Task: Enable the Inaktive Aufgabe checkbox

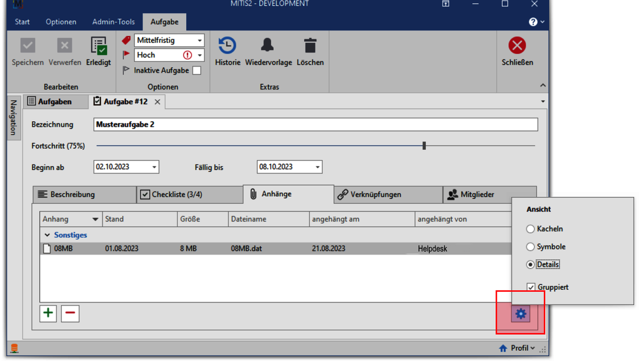Action: coord(197,70)
